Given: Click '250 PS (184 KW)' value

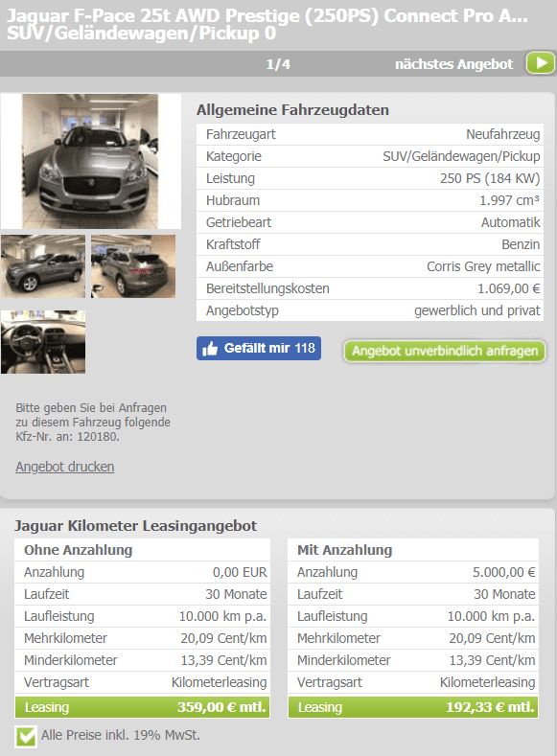Looking at the screenshot, I should click(x=490, y=178).
